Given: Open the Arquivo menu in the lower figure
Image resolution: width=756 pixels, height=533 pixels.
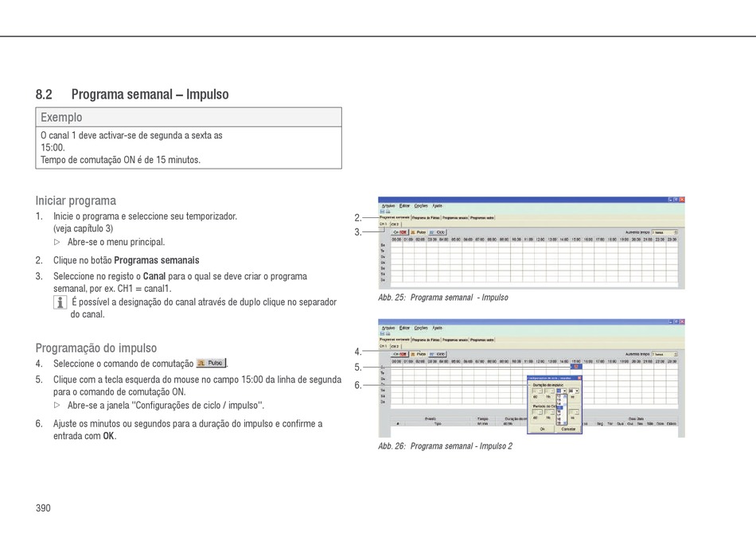Looking at the screenshot, I should point(388,328).
